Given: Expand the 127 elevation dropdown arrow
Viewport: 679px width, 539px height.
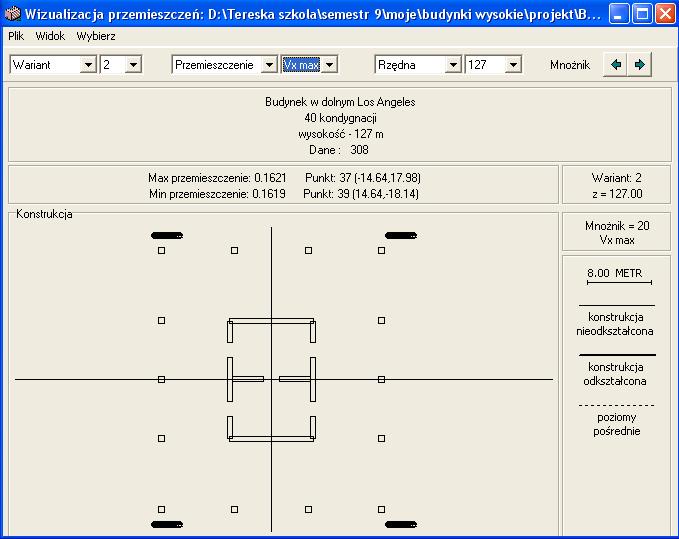Looking at the screenshot, I should 513,65.
